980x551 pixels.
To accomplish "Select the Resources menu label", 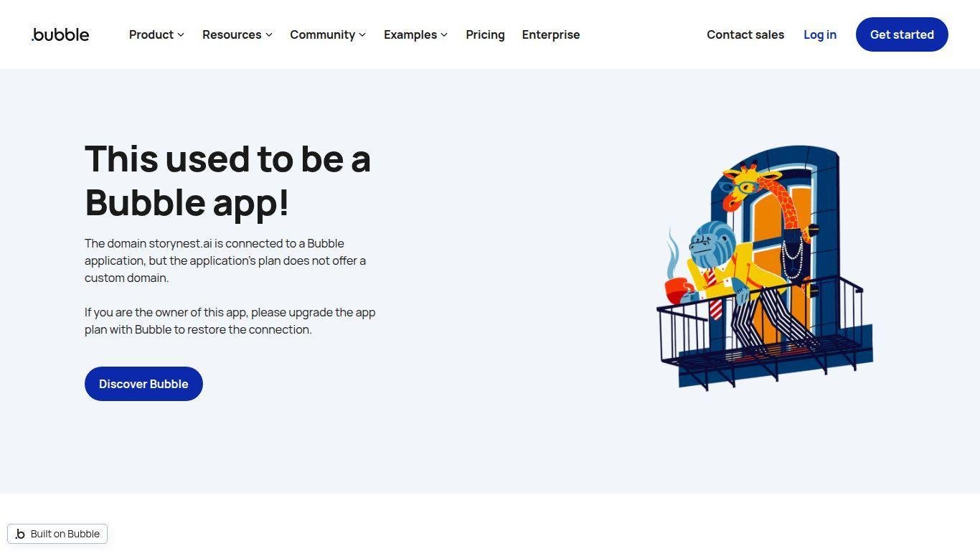I will click(232, 34).
